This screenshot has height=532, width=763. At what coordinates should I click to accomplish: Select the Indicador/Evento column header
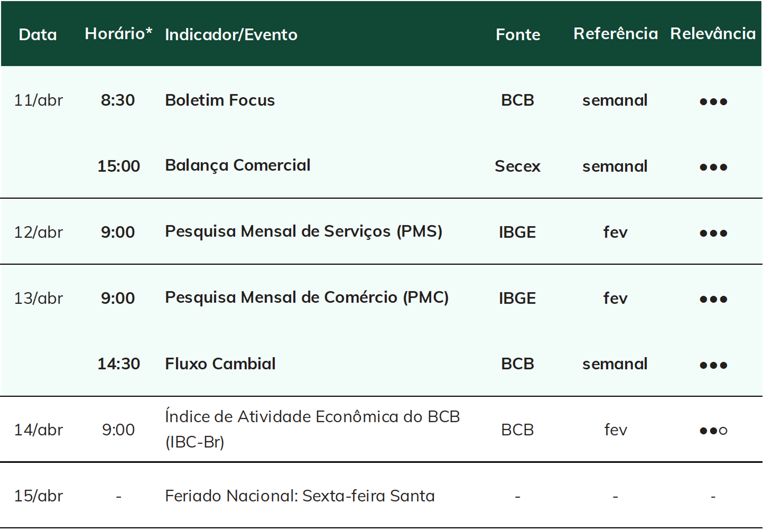tap(231, 35)
